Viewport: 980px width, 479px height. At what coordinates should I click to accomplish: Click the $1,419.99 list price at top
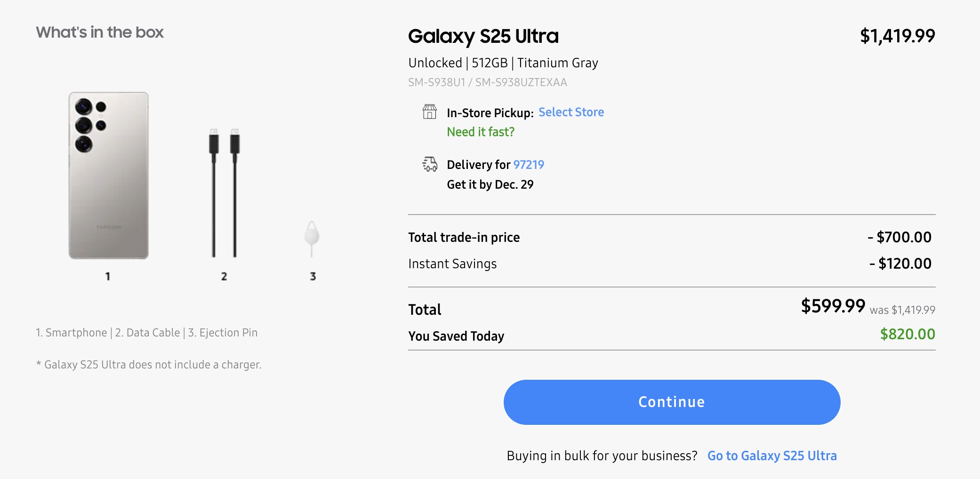click(897, 36)
